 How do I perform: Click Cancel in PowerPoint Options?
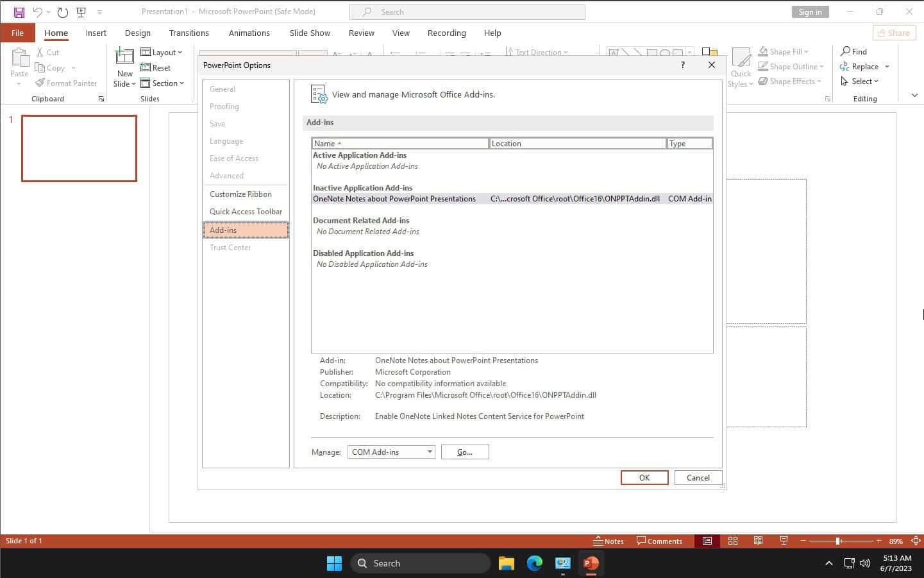(698, 478)
